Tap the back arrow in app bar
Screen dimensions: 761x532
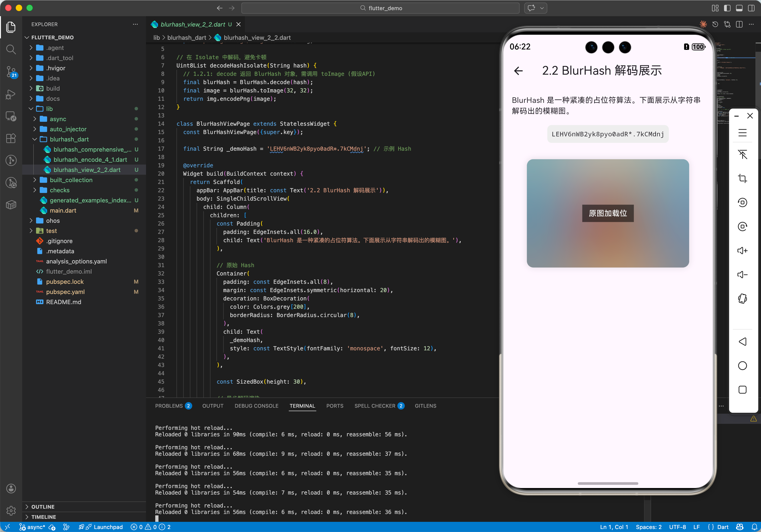[x=518, y=70]
